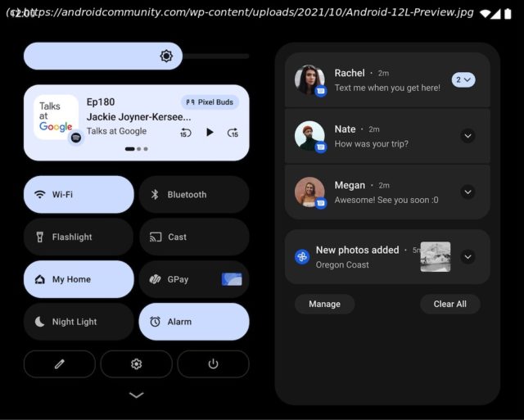Turn on the Flashlight tile
This screenshot has width=524, height=420.
pos(79,237)
